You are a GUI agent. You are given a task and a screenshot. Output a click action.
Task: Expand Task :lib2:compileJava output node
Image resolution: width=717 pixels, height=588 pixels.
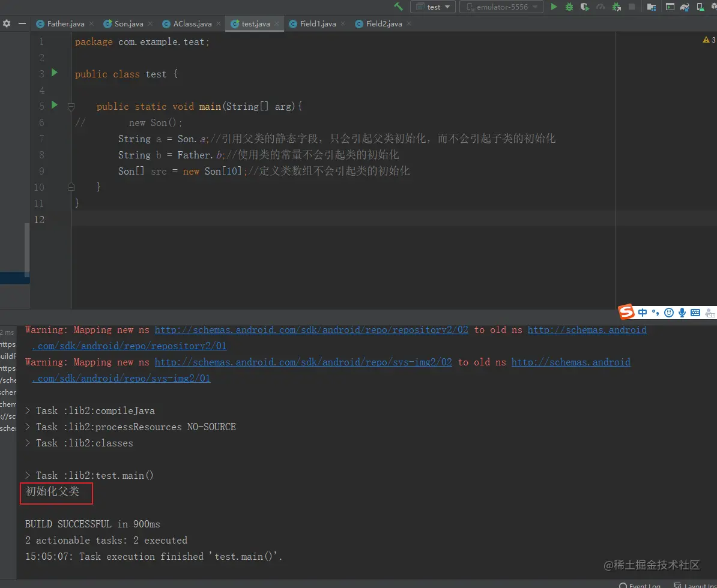(x=28, y=411)
